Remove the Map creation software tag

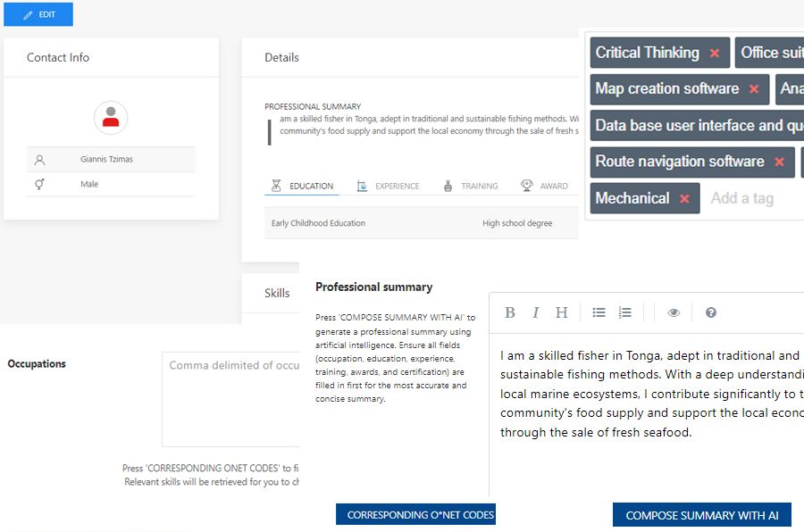[x=754, y=89]
